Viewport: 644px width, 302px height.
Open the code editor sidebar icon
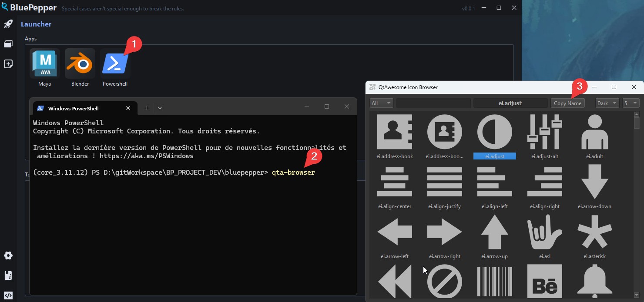(x=8, y=295)
